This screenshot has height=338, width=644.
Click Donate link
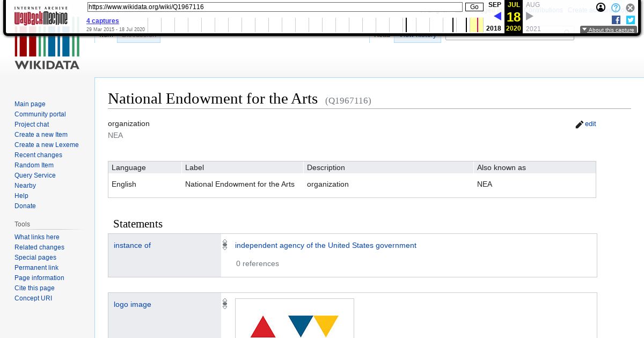pos(25,206)
